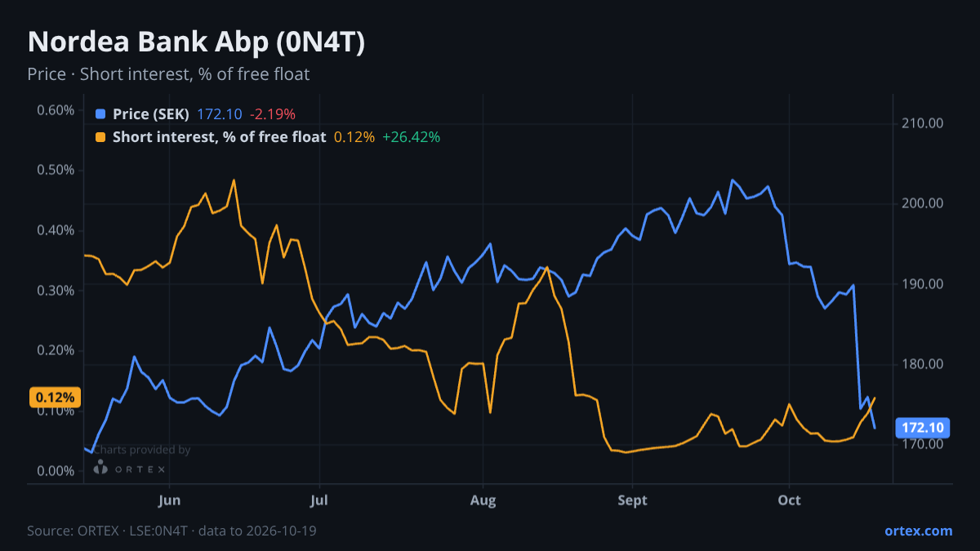Click the legend change value -2.19%
This screenshot has width=980, height=551.
[272, 114]
